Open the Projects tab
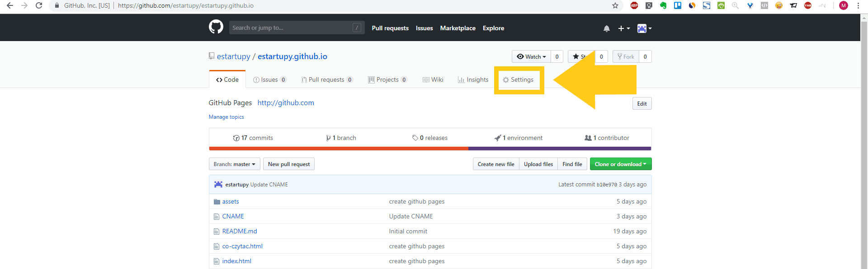The width and height of the screenshot is (868, 269). pyautogui.click(x=387, y=79)
